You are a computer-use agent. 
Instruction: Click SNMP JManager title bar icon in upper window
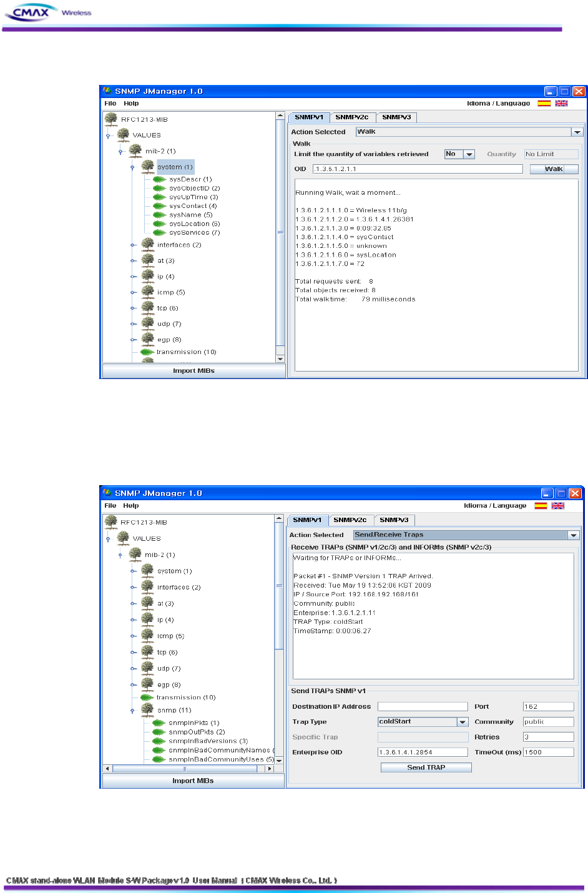pyautogui.click(x=107, y=91)
